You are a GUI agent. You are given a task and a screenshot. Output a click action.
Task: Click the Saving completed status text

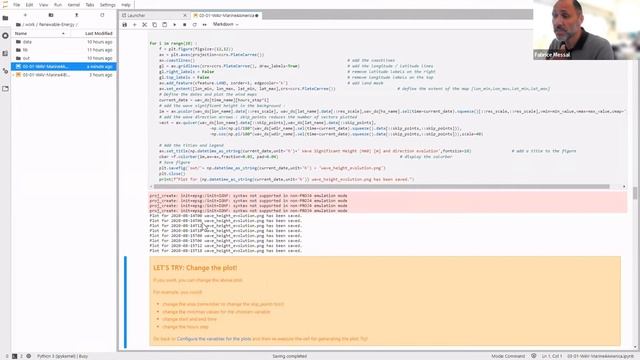click(x=289, y=356)
